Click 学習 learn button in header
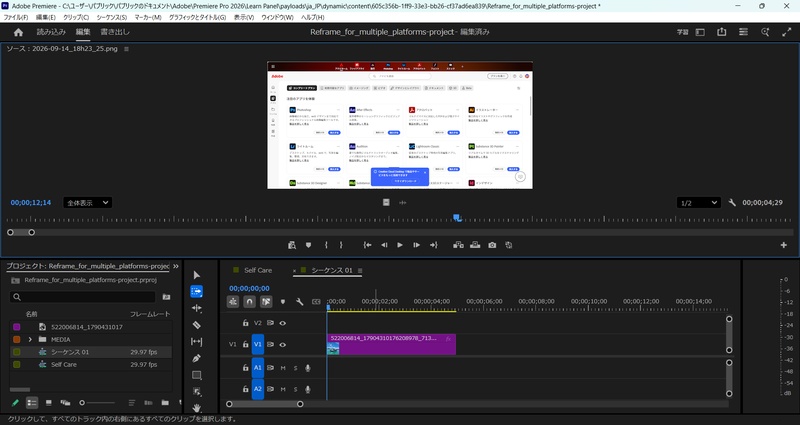The image size is (800, 425). point(683,32)
